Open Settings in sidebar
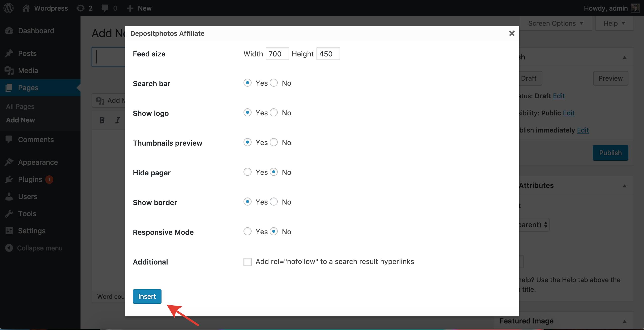The width and height of the screenshot is (644, 330). click(32, 231)
